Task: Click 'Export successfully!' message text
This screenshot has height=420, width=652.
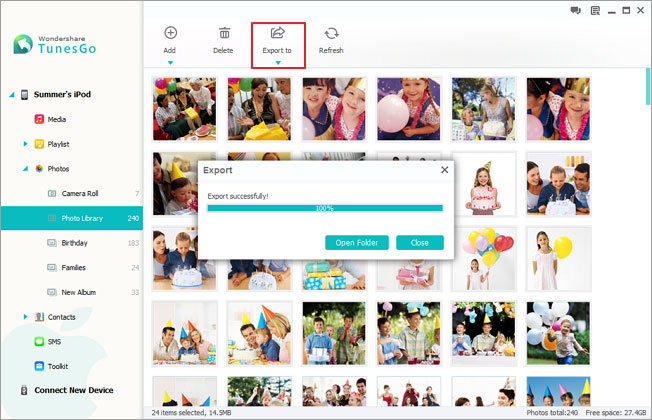Action: (x=238, y=196)
